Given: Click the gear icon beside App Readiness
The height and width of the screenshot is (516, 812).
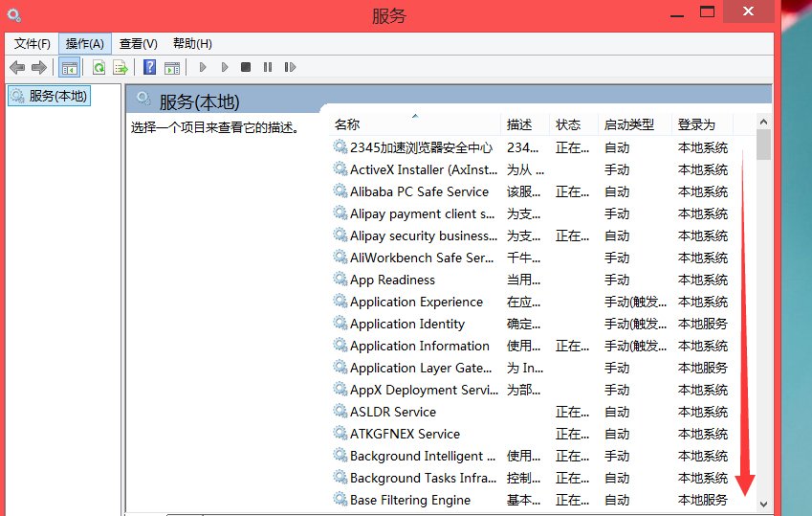Looking at the screenshot, I should pyautogui.click(x=340, y=279).
